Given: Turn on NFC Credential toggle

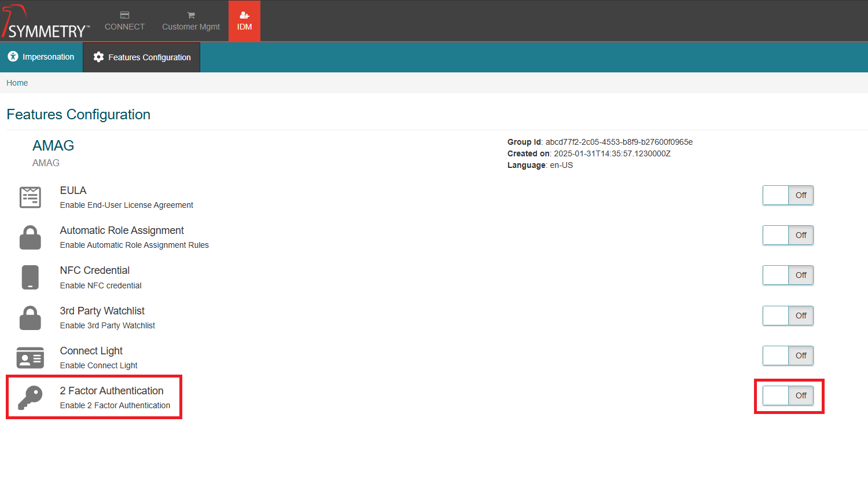Looking at the screenshot, I should [788, 275].
